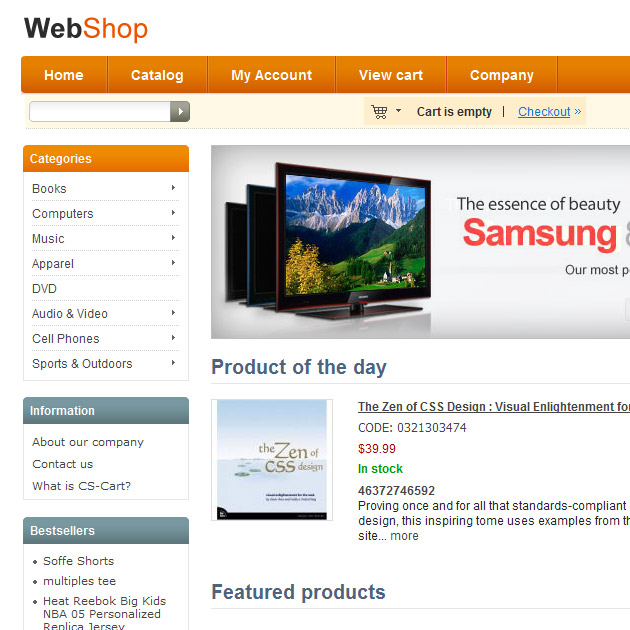Screen dimensions: 630x630
Task: Open the shopping cart icon
Action: tap(379, 112)
